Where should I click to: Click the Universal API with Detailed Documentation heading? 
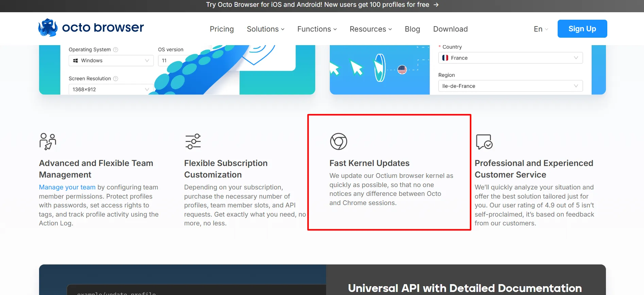click(465, 288)
